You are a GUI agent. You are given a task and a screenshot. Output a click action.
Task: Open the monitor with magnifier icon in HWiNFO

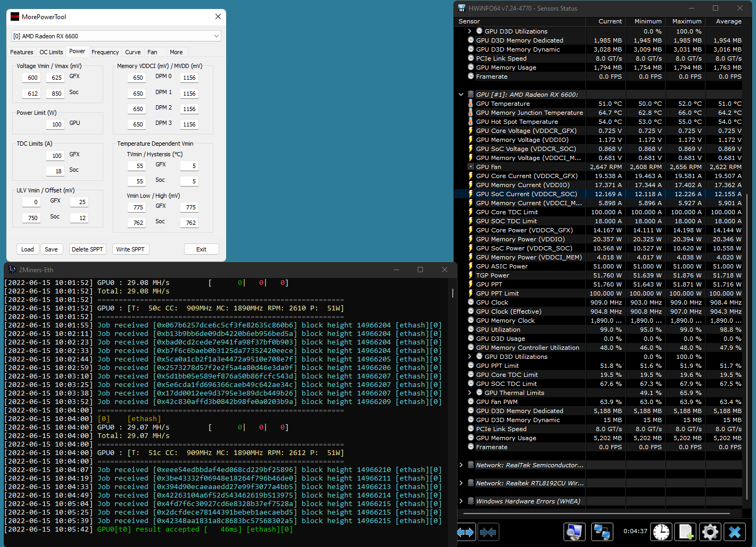575,532
